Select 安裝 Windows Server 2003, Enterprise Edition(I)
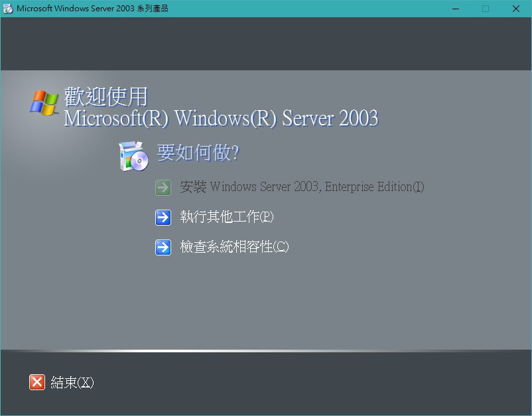The image size is (532, 416). click(x=302, y=187)
